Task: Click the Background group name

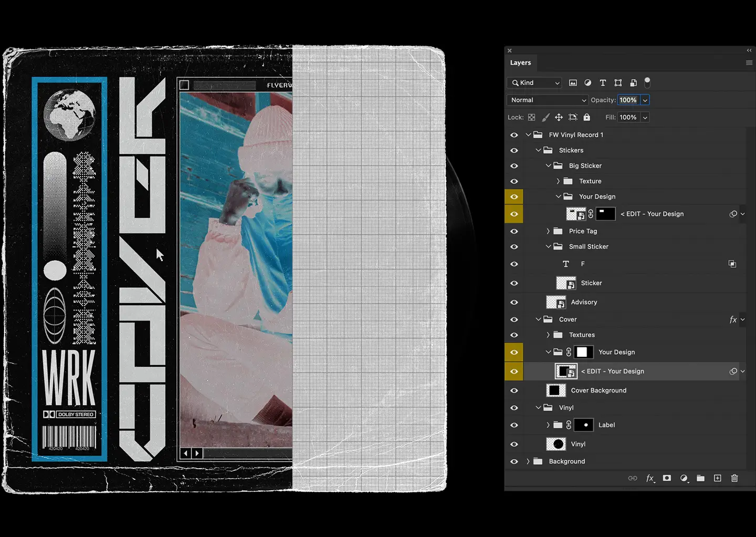Action: (566, 461)
